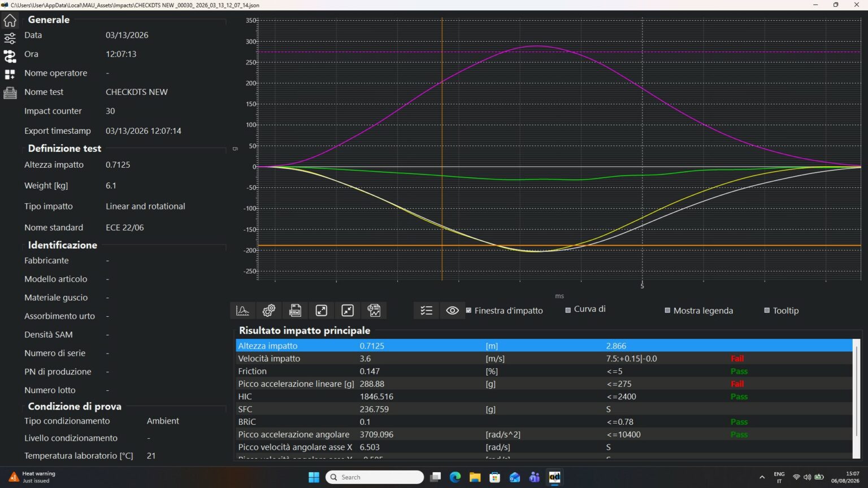The height and width of the screenshot is (488, 868).
Task: Open Microsoft Edge from the taskbar
Action: point(455,477)
